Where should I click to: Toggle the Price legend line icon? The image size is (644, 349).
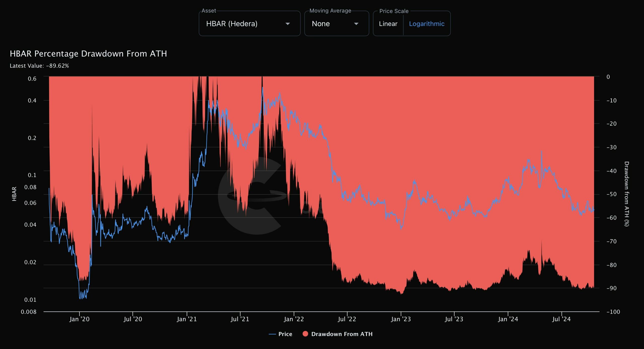click(x=272, y=334)
